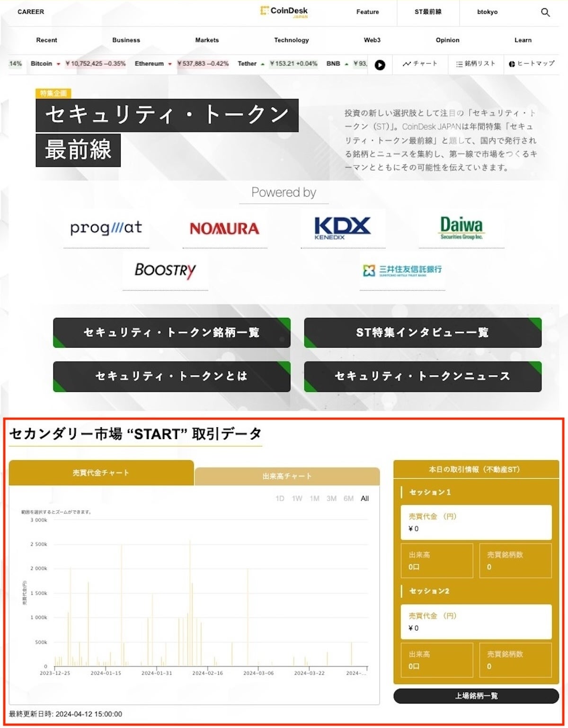Select the 6M chart range

(x=348, y=498)
